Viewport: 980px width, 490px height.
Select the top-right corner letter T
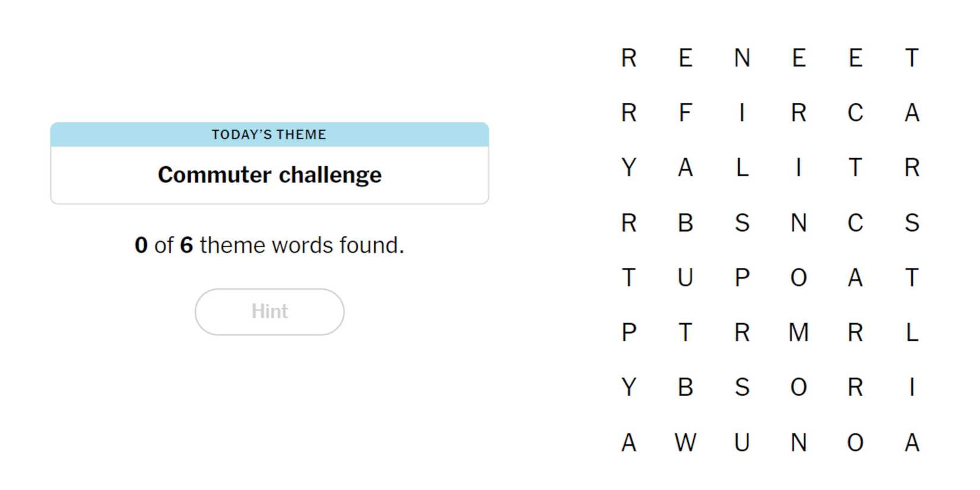pyautogui.click(x=912, y=58)
